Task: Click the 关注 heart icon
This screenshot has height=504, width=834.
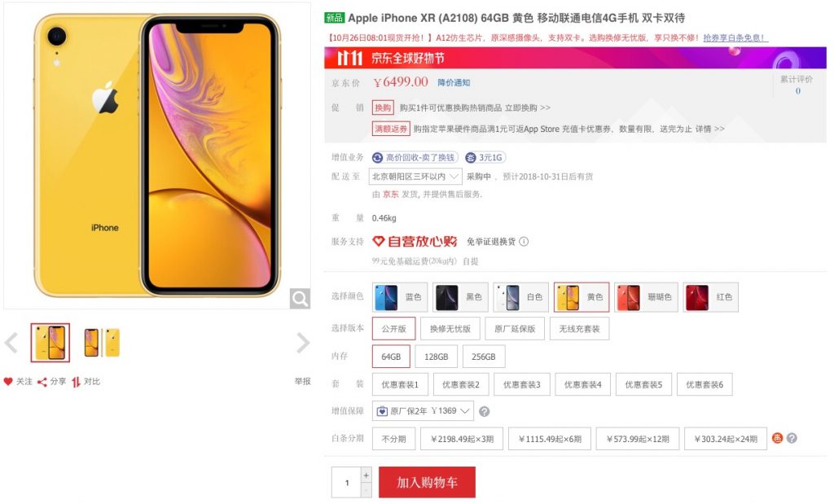Action: 8,381
